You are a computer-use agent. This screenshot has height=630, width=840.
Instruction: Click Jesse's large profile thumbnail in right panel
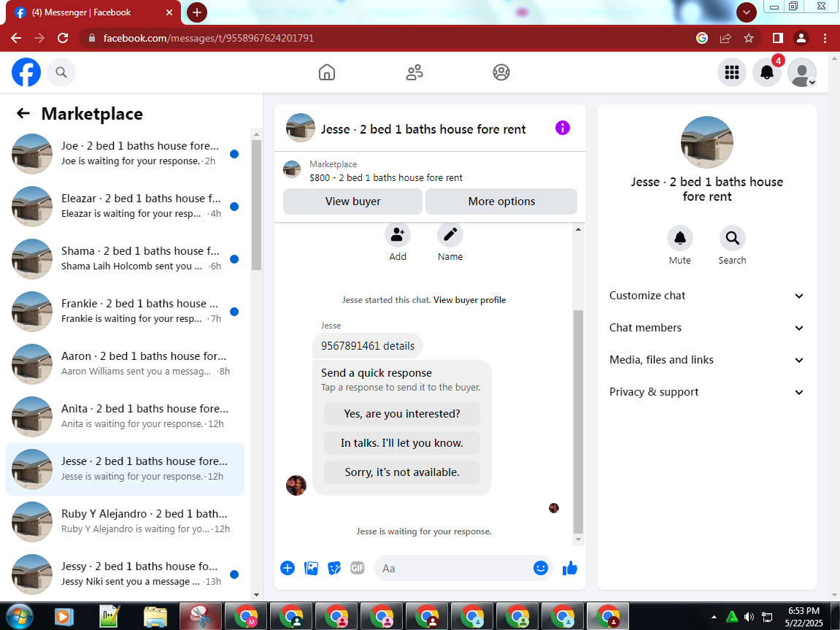point(706,142)
